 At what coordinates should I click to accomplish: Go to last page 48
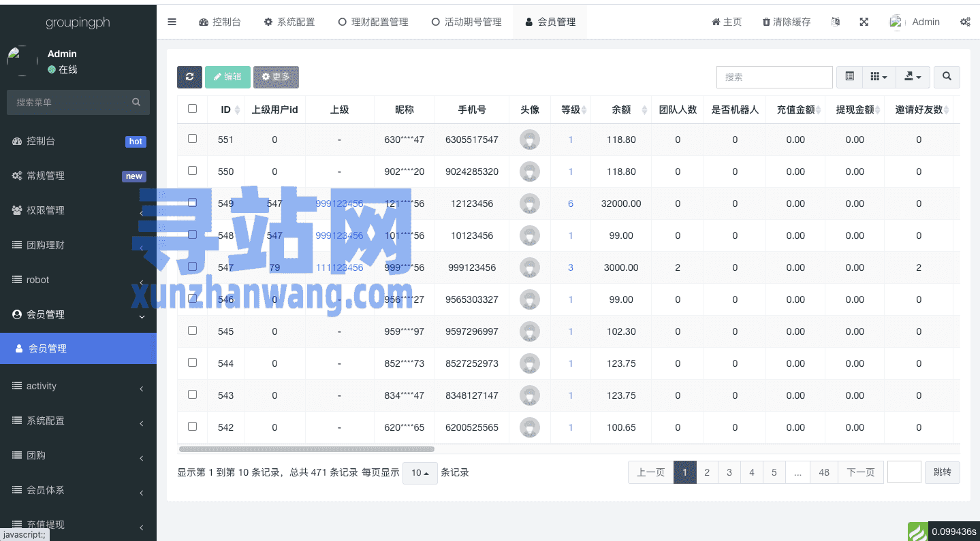pos(824,472)
